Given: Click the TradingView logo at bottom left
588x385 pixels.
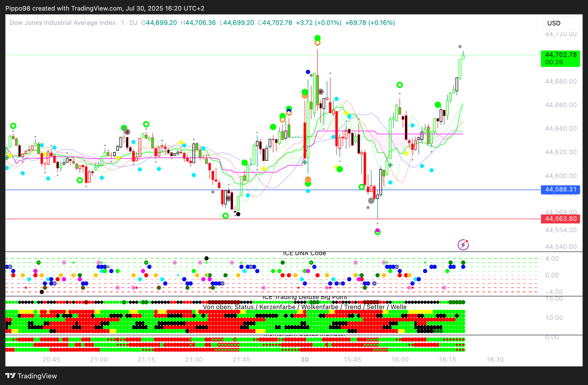Looking at the screenshot, I should click(x=31, y=376).
